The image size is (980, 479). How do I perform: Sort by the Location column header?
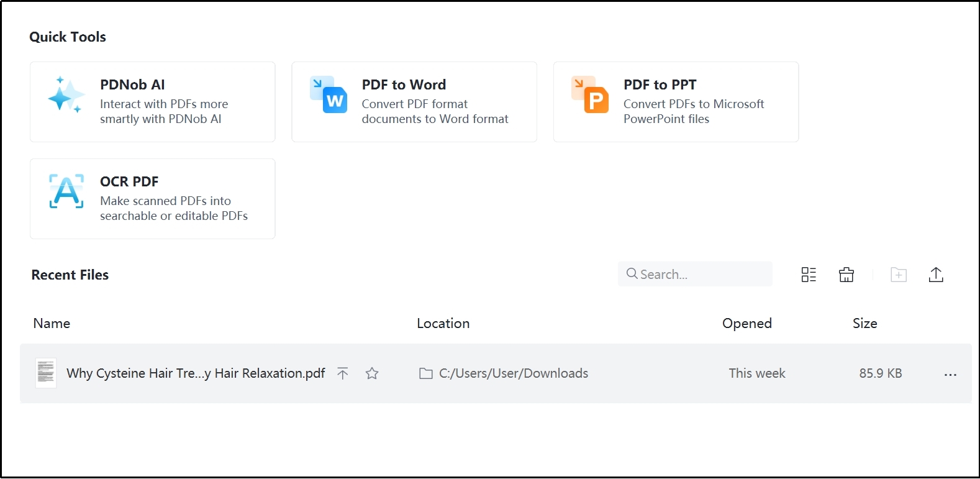click(443, 323)
